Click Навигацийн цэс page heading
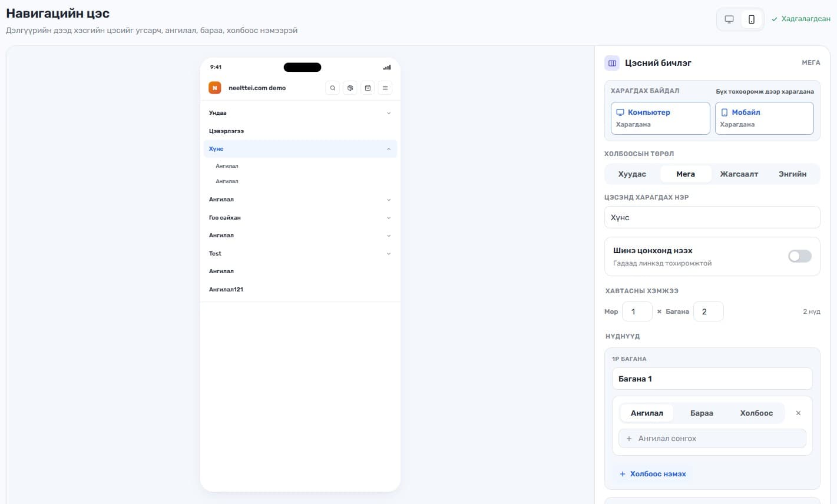Image resolution: width=837 pixels, height=504 pixels. [58, 13]
